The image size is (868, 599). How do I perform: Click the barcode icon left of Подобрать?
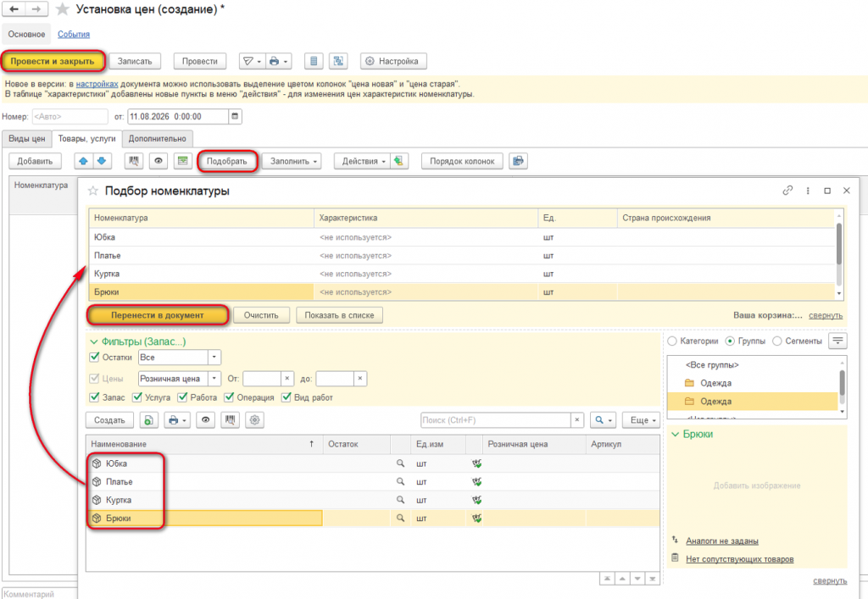coord(133,161)
